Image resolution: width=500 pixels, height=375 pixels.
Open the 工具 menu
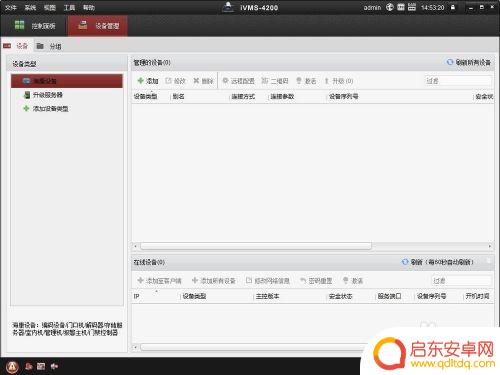click(x=69, y=7)
